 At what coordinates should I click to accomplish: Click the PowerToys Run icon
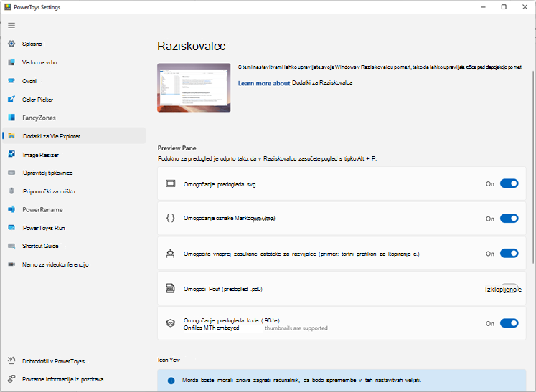(x=11, y=228)
